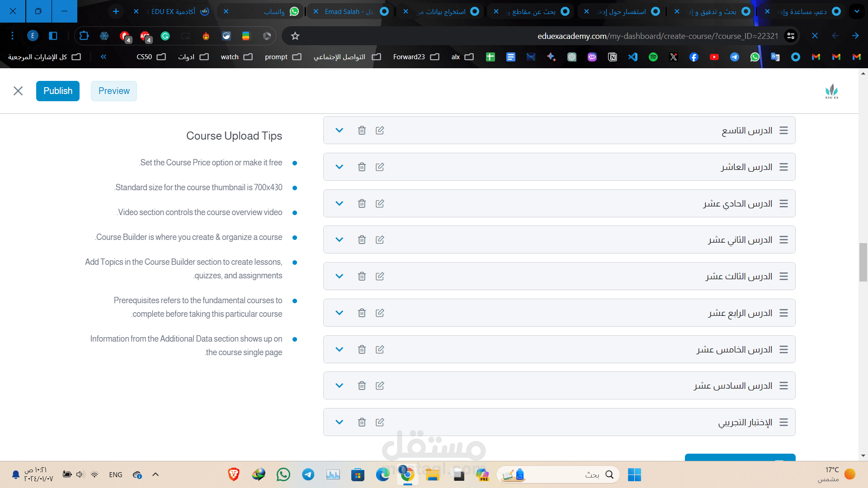Grab drag handle of الدرس الرابع عشر
Viewport: 868px width, 488px height.
point(783,313)
